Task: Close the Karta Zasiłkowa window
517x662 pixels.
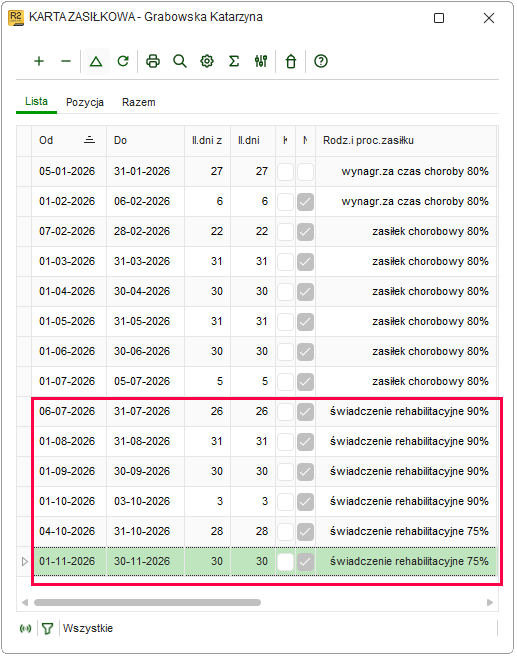Action: click(x=489, y=18)
